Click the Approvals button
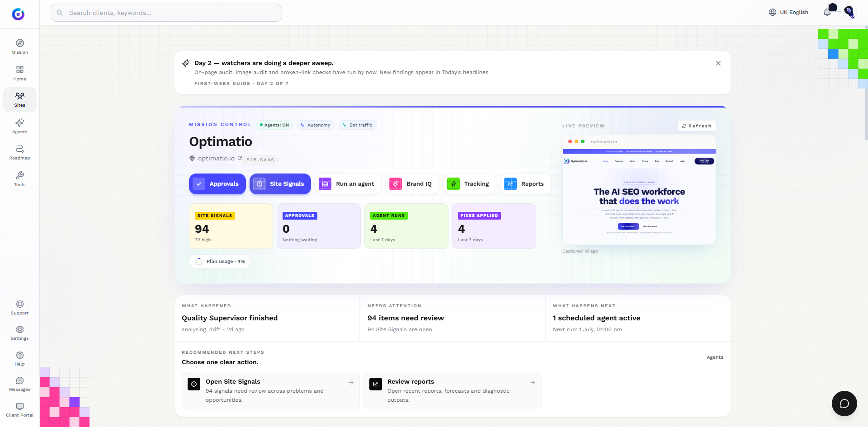 [217, 184]
